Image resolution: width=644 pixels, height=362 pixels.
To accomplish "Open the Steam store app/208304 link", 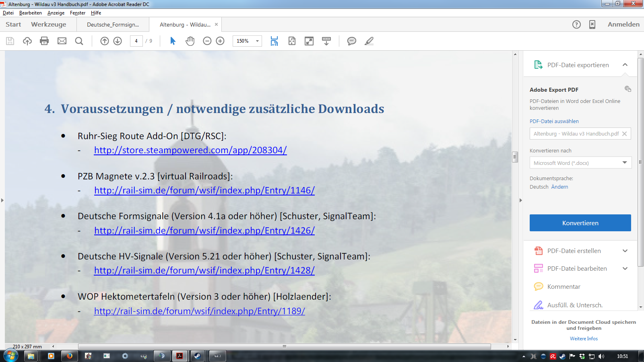I will (x=190, y=150).
